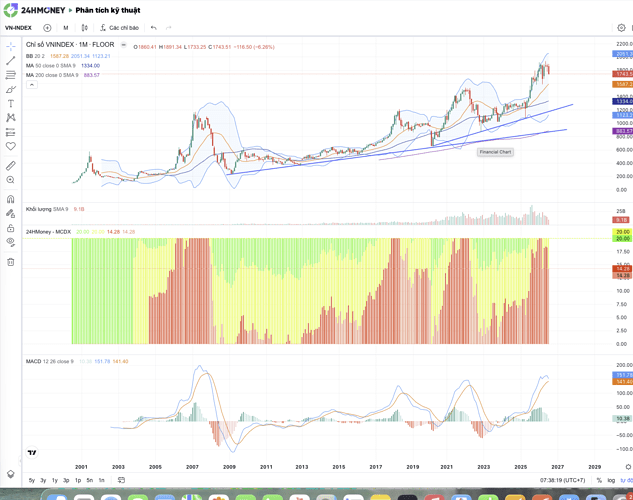Viewport: 633px width, 500px height.
Task: Click the 1743 current price label
Action: tap(623, 74)
